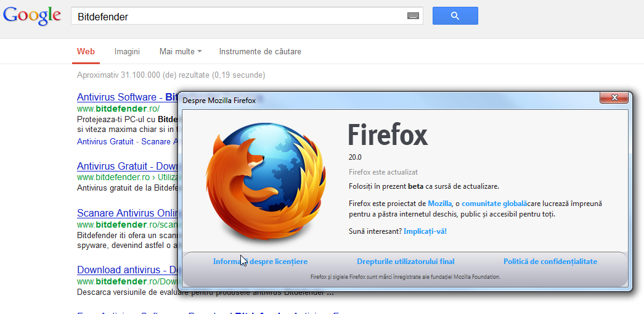
Task: Click the Mozilla Foundation trademark notice text
Action: [x=406, y=277]
